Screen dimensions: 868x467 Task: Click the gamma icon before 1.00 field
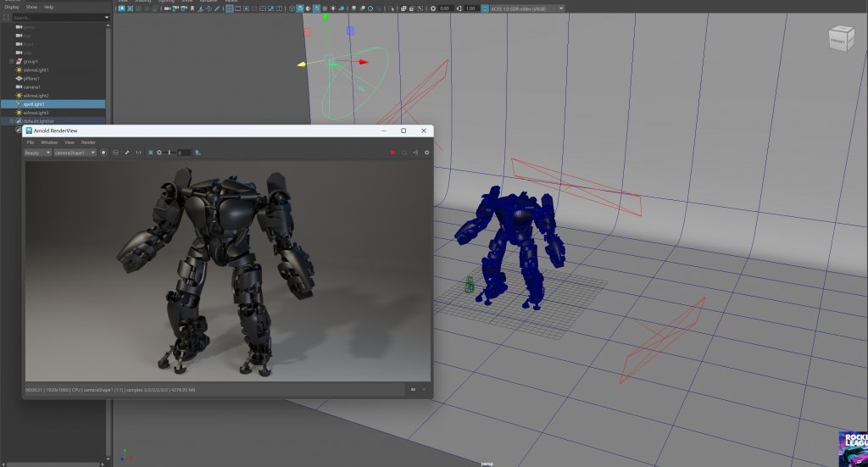[x=459, y=8]
